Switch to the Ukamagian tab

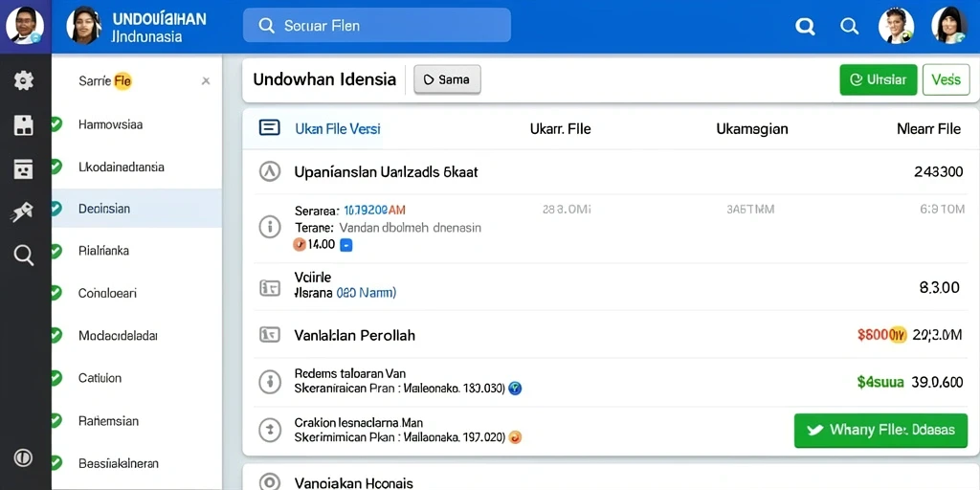pyautogui.click(x=752, y=129)
